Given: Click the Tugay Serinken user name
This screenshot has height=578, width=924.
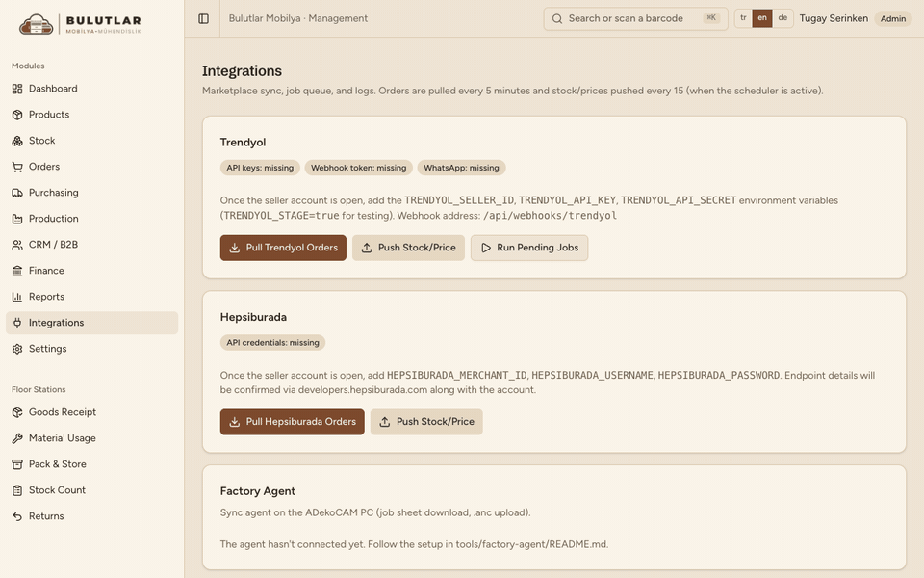Looking at the screenshot, I should click(834, 19).
